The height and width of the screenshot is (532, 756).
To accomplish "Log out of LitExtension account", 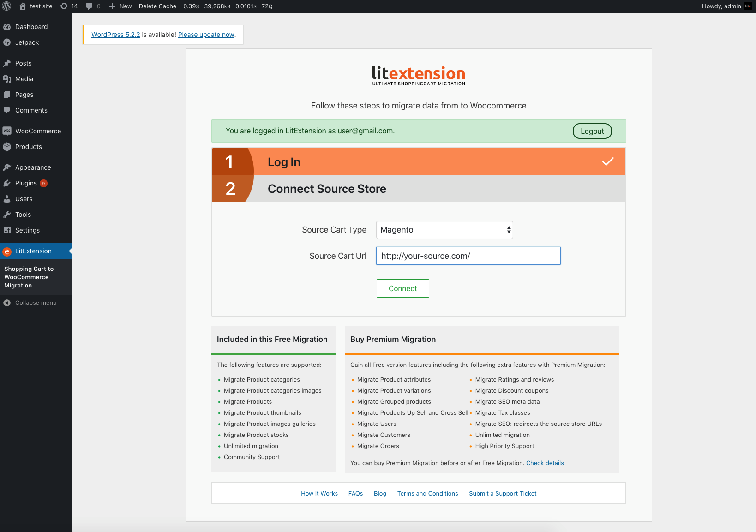I will tap(592, 131).
